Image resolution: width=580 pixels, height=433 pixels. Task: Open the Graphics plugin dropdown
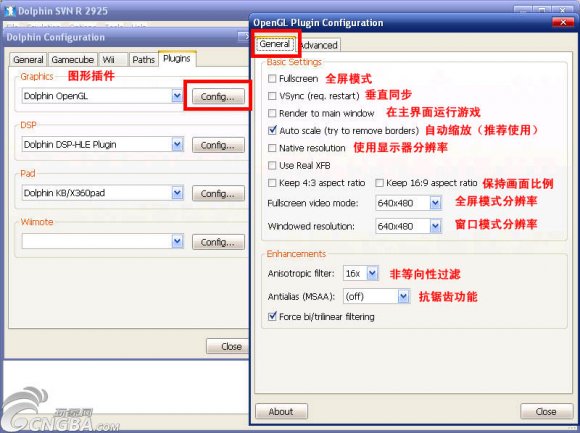[x=177, y=96]
